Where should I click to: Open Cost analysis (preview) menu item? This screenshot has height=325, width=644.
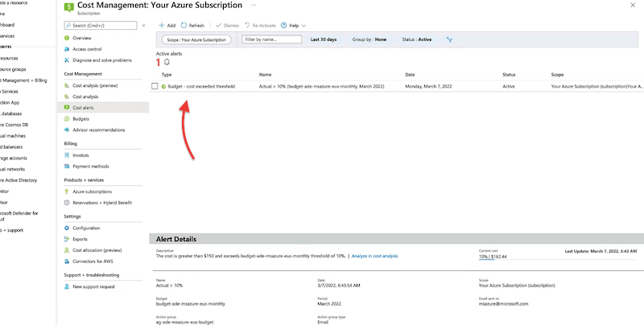(95, 86)
